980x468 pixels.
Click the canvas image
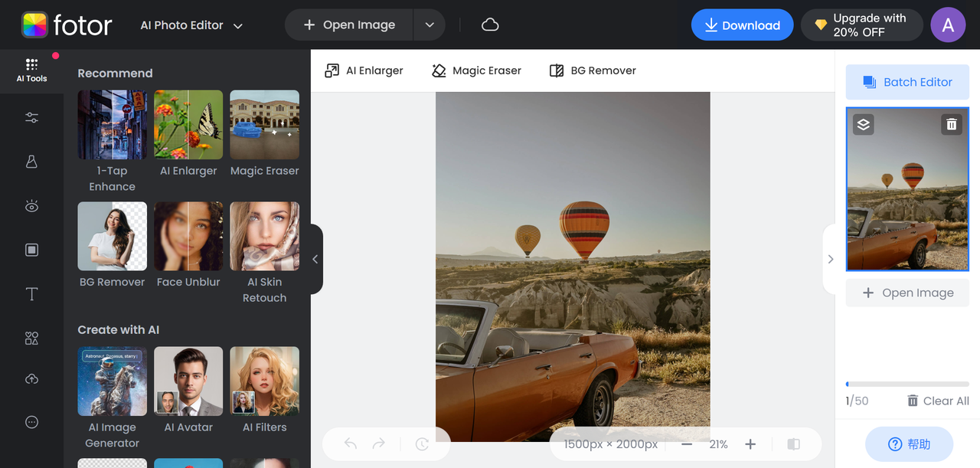coord(573,267)
